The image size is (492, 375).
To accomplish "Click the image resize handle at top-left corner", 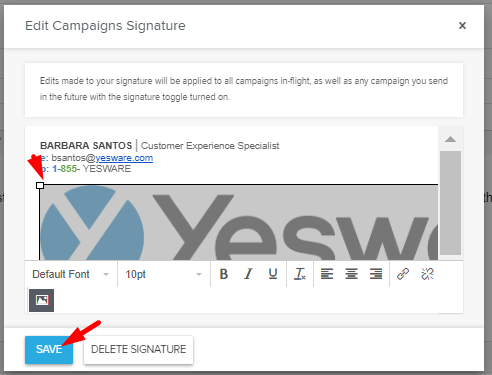I will [x=40, y=185].
